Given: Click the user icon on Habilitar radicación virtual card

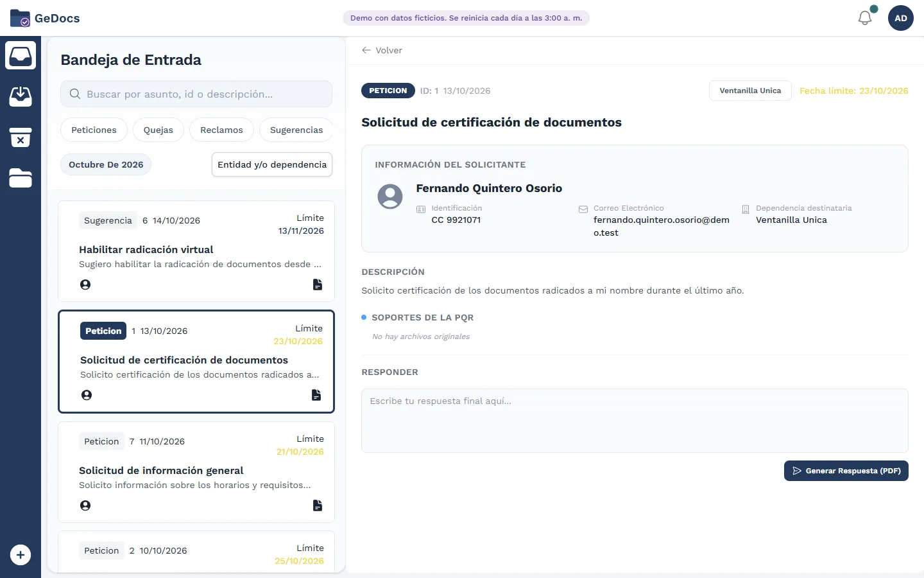Looking at the screenshot, I should (85, 285).
